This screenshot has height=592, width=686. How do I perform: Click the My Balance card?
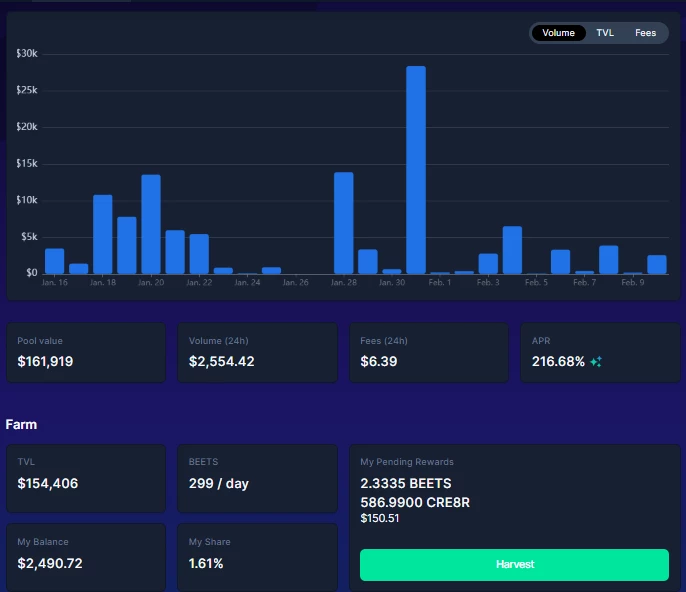coord(86,557)
